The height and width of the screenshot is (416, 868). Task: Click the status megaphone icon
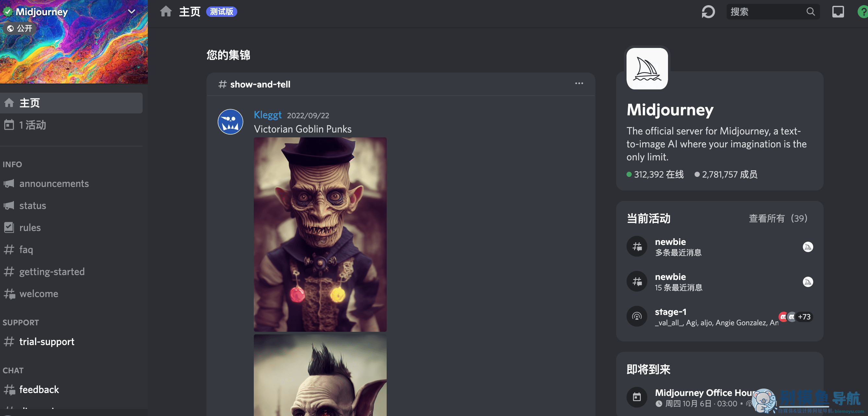coord(9,205)
